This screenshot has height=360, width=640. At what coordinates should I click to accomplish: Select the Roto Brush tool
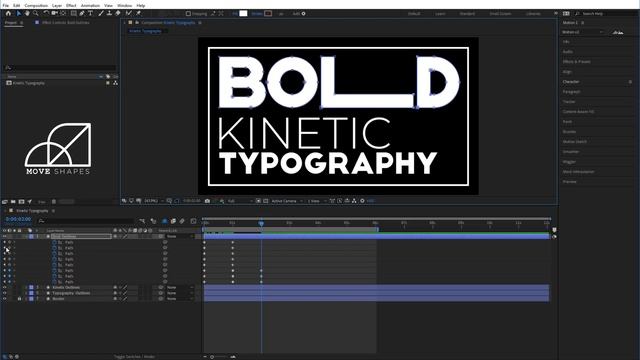[129, 13]
